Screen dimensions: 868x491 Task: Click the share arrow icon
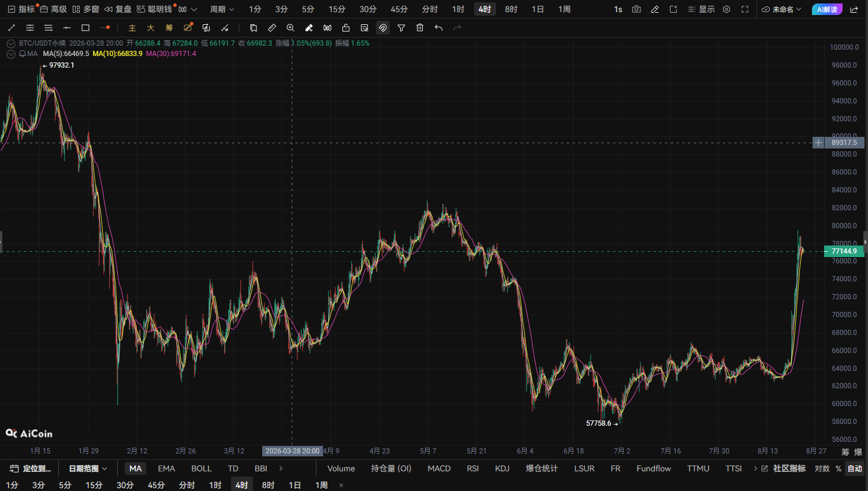854,9
